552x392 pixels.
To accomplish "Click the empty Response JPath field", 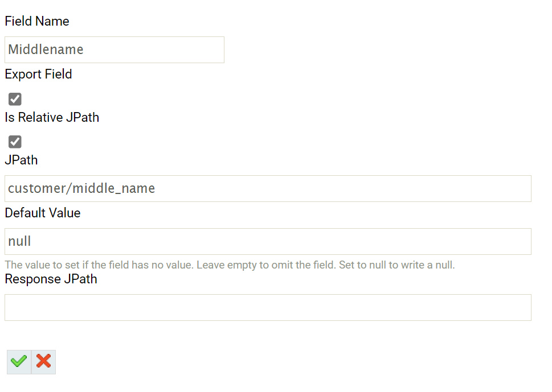I will click(268, 307).
